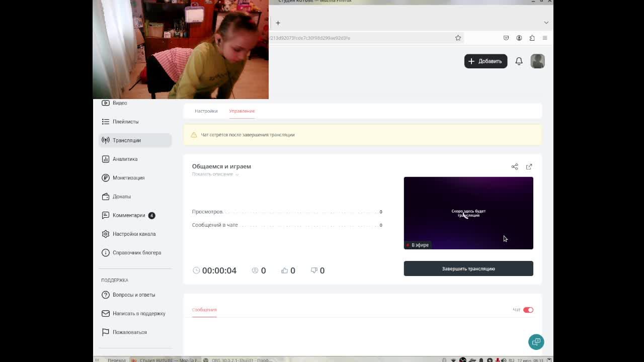Click the chat-erased warning banner text
The image size is (644, 362).
(248, 135)
